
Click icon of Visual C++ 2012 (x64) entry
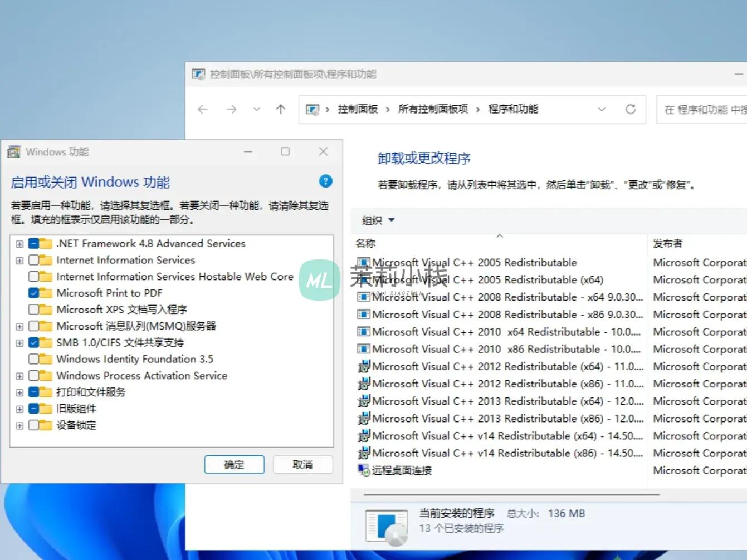[364, 366]
